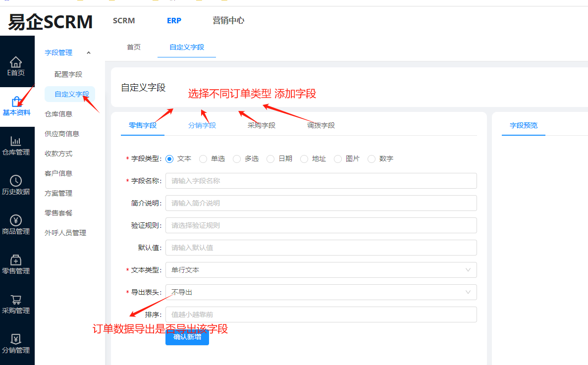Image resolution: width=588 pixels, height=365 pixels.
Task: Click the 确认新增 button
Action: 187,337
